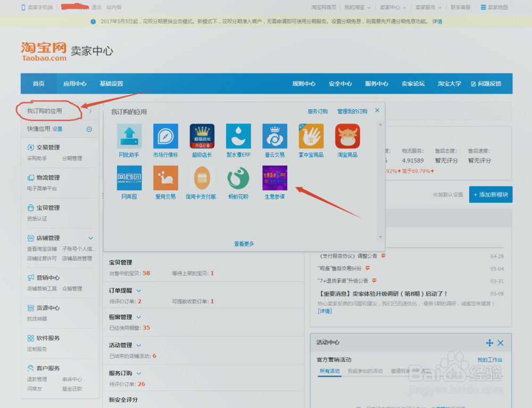Close the 我订购的应用 popup
The height and width of the screenshot is (408, 532).
(x=377, y=110)
